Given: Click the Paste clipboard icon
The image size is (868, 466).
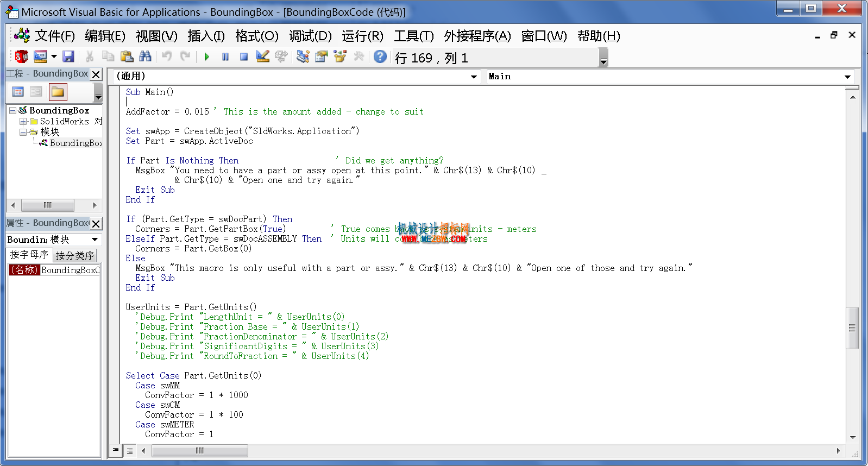Looking at the screenshot, I should pyautogui.click(x=127, y=56).
